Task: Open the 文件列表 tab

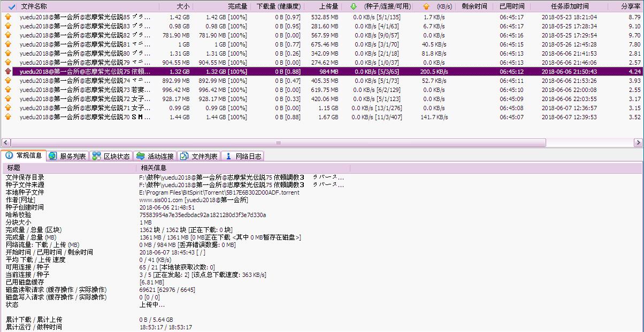Action: click(199, 156)
